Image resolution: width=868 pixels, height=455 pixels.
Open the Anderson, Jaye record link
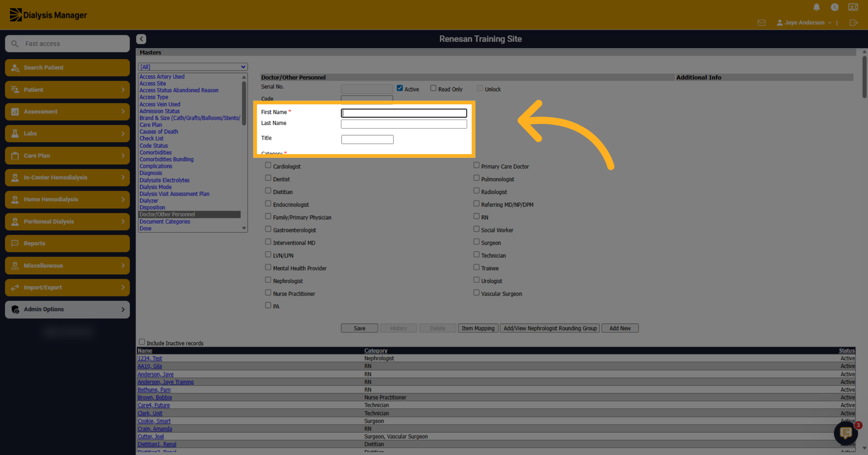coord(156,374)
